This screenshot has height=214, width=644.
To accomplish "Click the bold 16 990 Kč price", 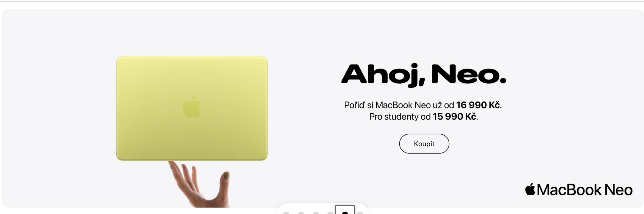I will (478, 105).
